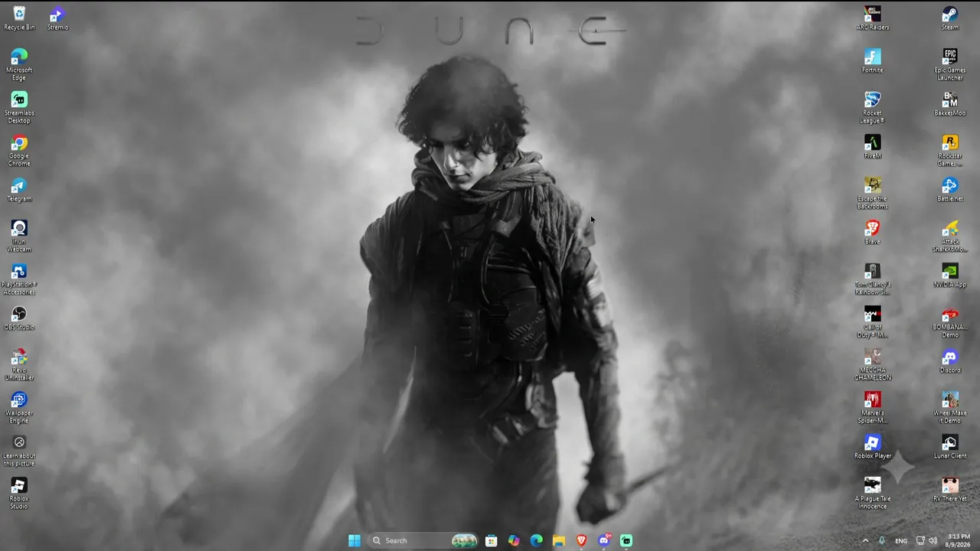
Task: Open Streamlabs from the taskbar
Action: tap(626, 541)
